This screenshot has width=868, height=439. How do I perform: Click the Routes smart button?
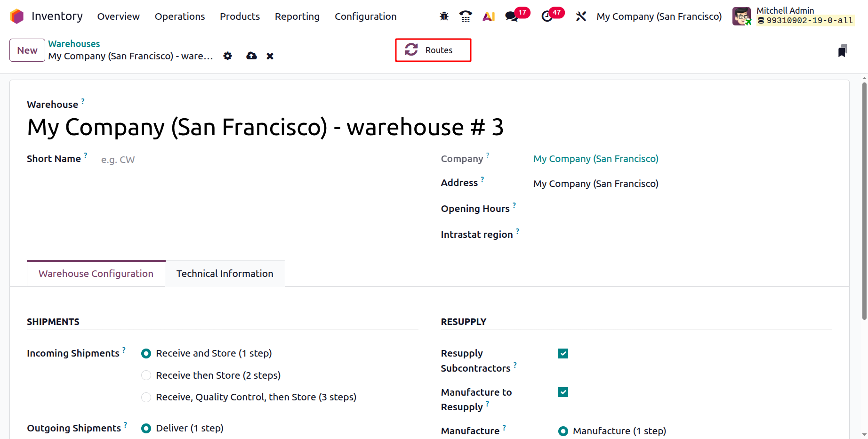(x=433, y=50)
